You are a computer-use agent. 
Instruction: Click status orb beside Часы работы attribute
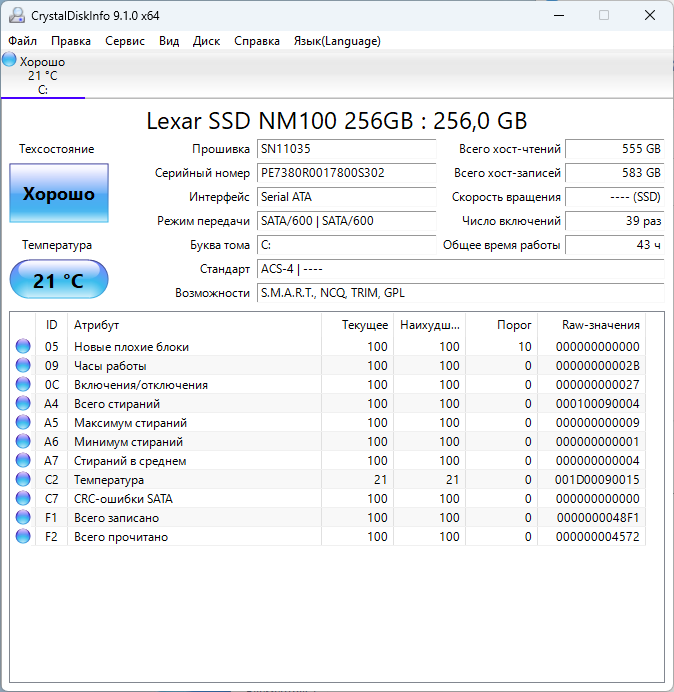pos(23,366)
